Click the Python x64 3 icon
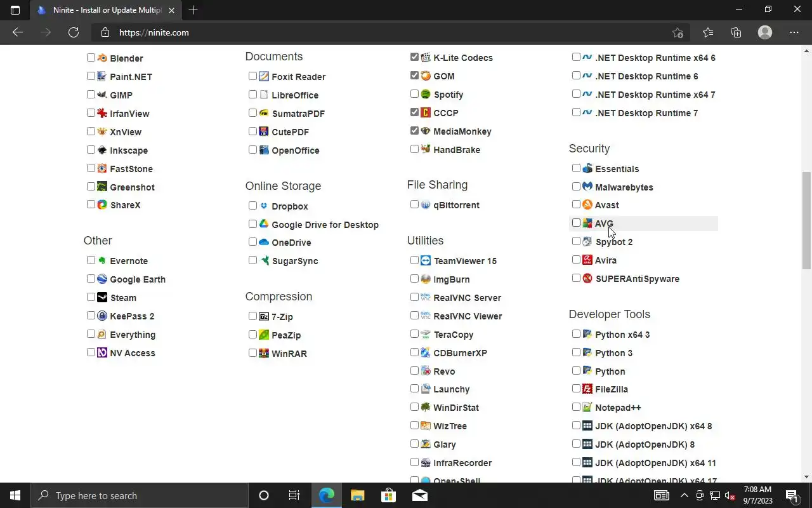This screenshot has height=508, width=812. coord(587,334)
